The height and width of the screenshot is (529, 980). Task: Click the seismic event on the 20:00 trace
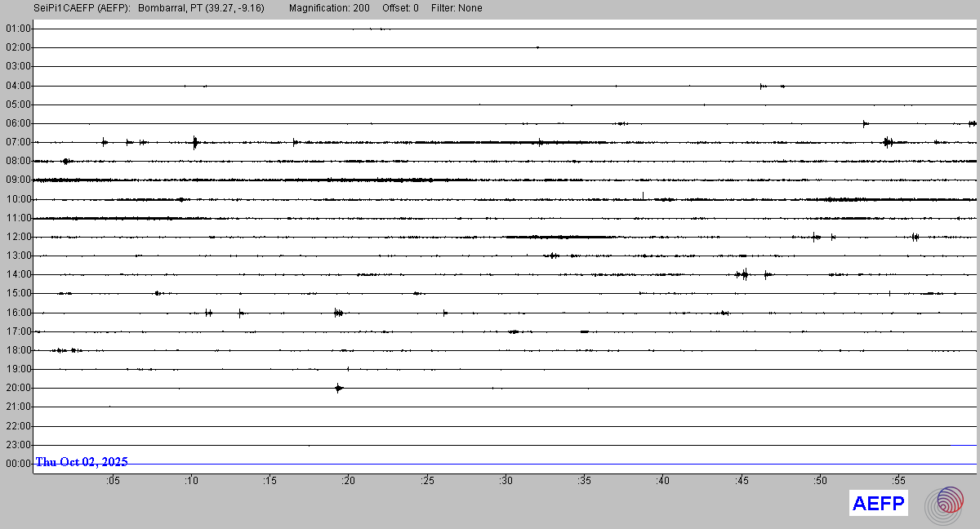coord(339,388)
